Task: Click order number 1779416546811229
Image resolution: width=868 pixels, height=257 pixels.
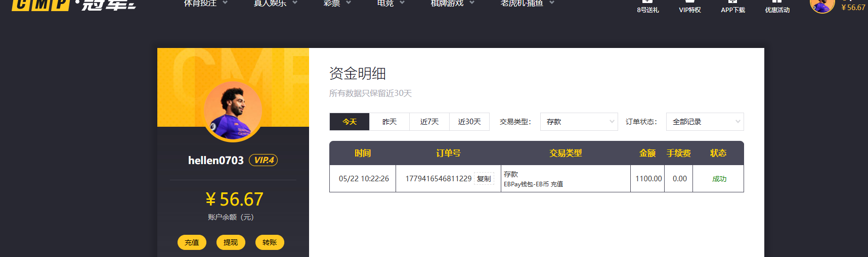Action: (x=438, y=179)
